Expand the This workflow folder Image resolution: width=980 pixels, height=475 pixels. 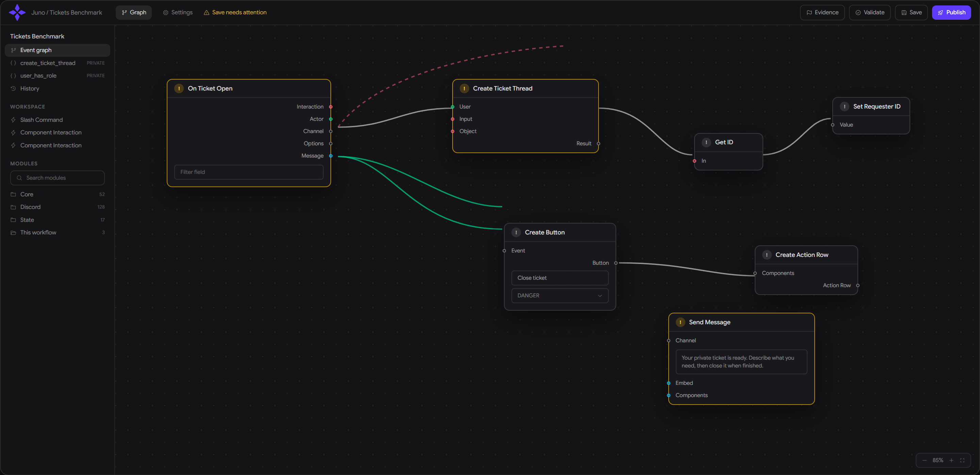pos(58,232)
